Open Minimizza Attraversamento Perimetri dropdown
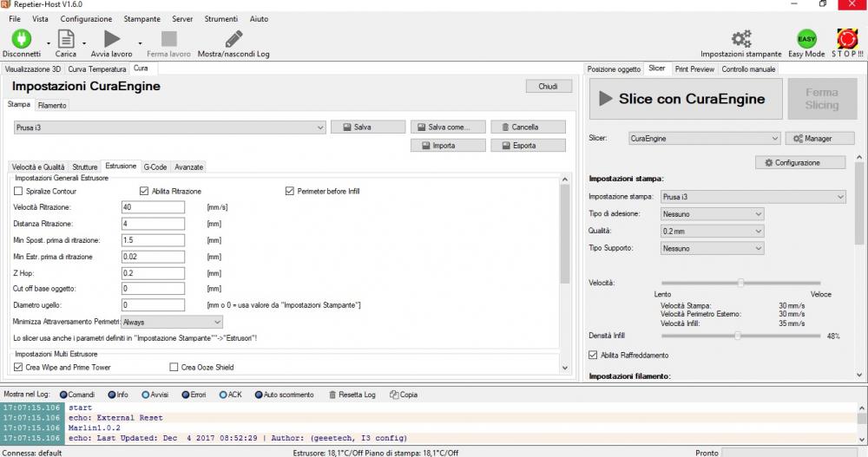Viewport: 868px width, 457px height. point(172,322)
